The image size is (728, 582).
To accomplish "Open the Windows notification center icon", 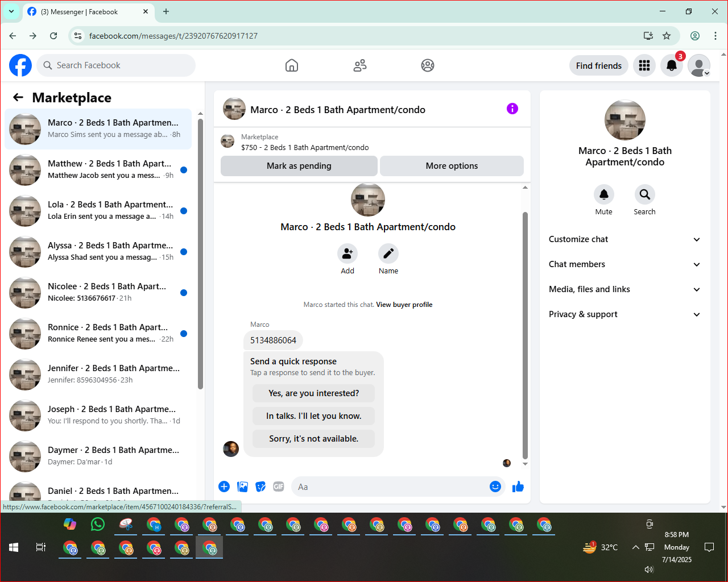I will click(709, 547).
